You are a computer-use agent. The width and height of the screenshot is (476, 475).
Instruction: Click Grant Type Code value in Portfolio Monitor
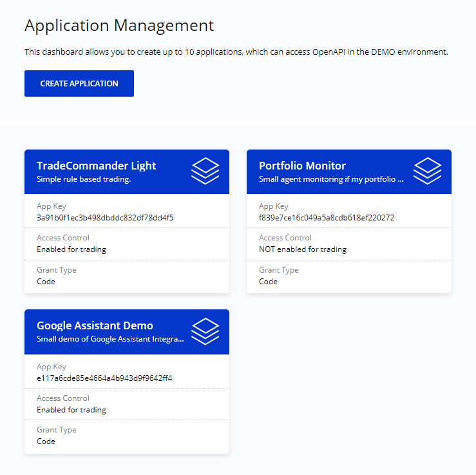tap(268, 282)
